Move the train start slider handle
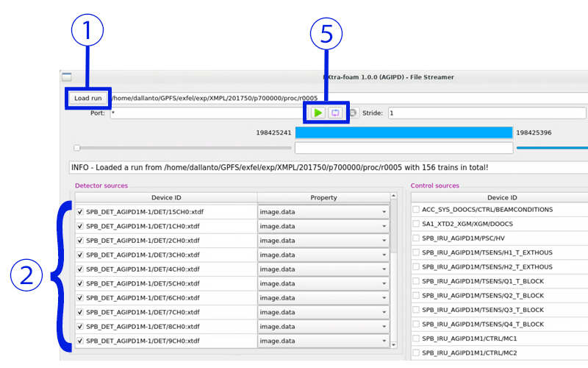Image resolution: width=588 pixels, height=368 pixels. click(77, 148)
